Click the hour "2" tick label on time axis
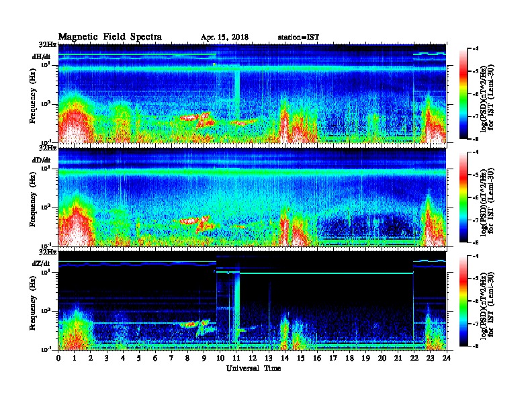The width and height of the screenshot is (532, 411). coord(91,359)
